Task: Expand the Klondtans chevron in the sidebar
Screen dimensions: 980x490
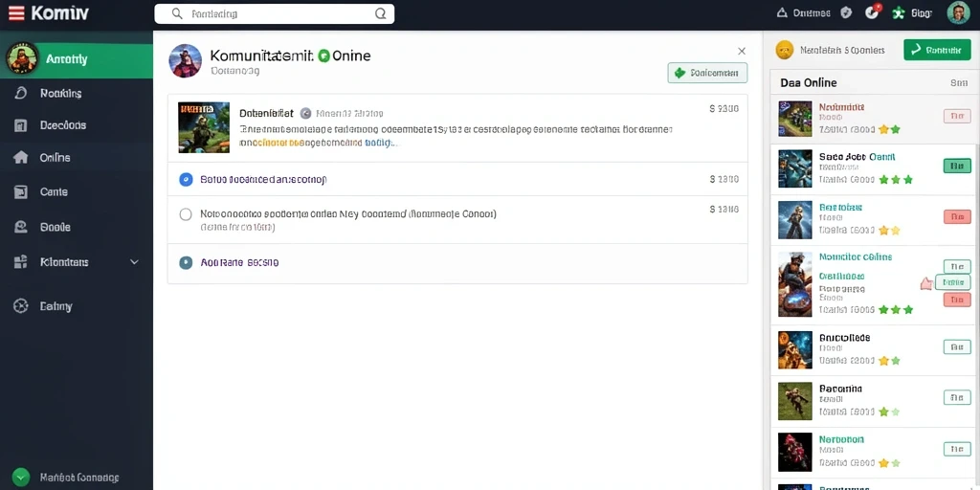Action: click(134, 262)
